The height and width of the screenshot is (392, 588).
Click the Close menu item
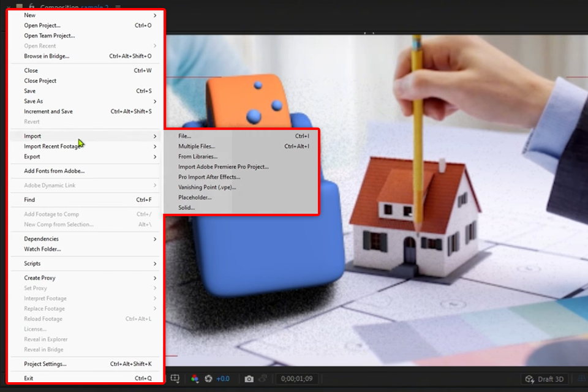(x=86, y=70)
